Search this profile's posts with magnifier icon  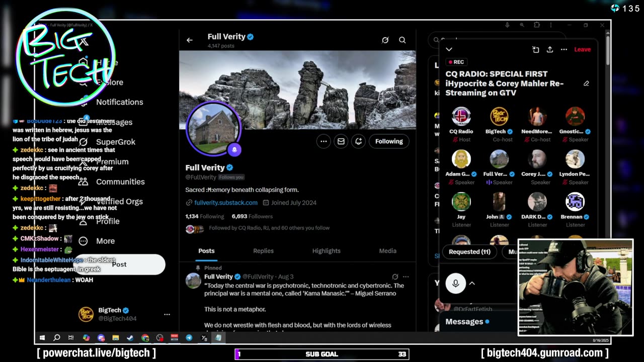[x=403, y=40]
